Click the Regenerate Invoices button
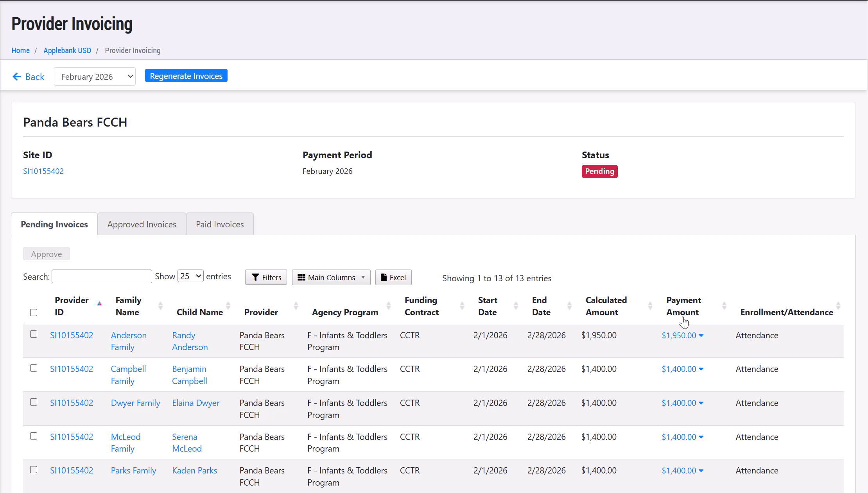This screenshot has width=868, height=493. coord(186,76)
